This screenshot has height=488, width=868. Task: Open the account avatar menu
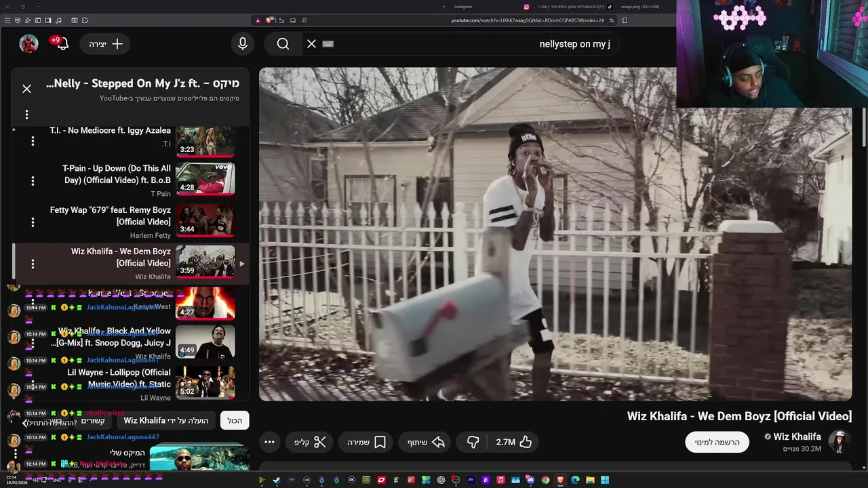pyautogui.click(x=28, y=43)
